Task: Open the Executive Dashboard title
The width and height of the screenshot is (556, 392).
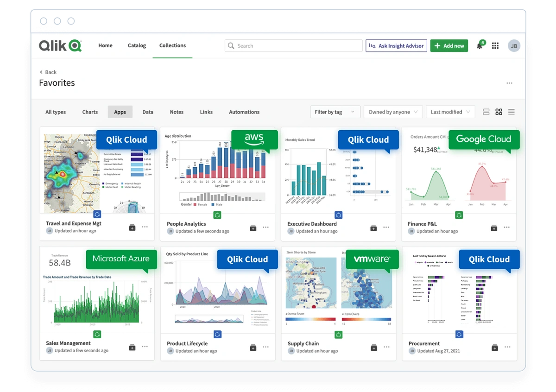Action: click(x=312, y=224)
